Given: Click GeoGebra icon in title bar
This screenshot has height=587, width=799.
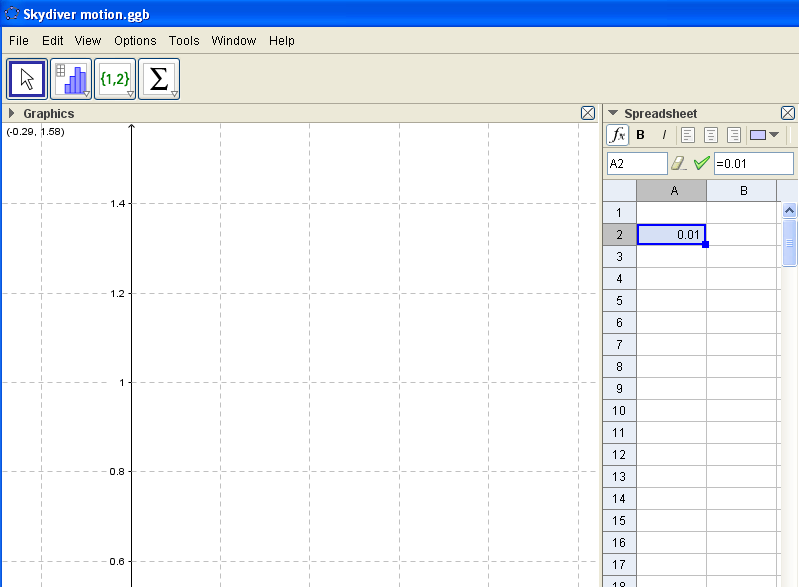Looking at the screenshot, I should pyautogui.click(x=11, y=14).
